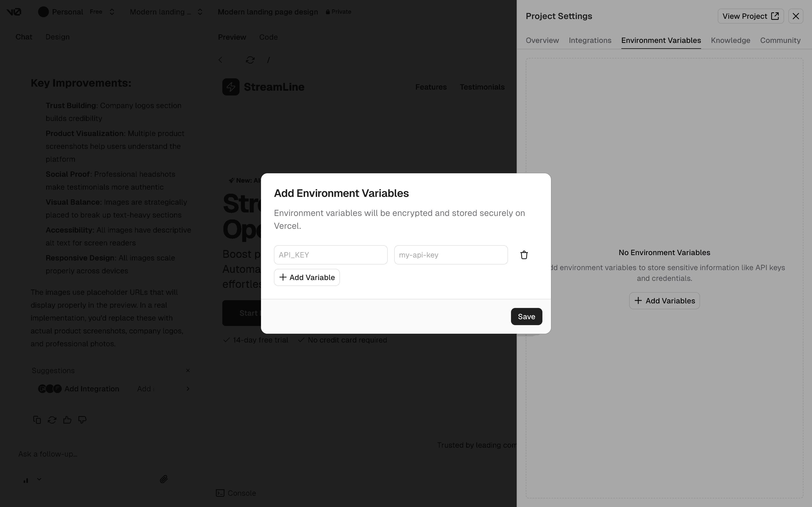The image size is (812, 507).
Task: Open View Project external link
Action: 750,16
